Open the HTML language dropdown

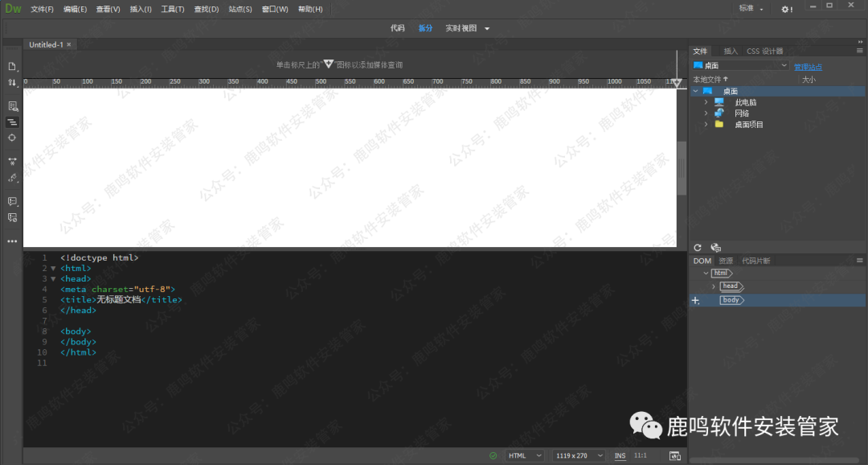(x=526, y=455)
